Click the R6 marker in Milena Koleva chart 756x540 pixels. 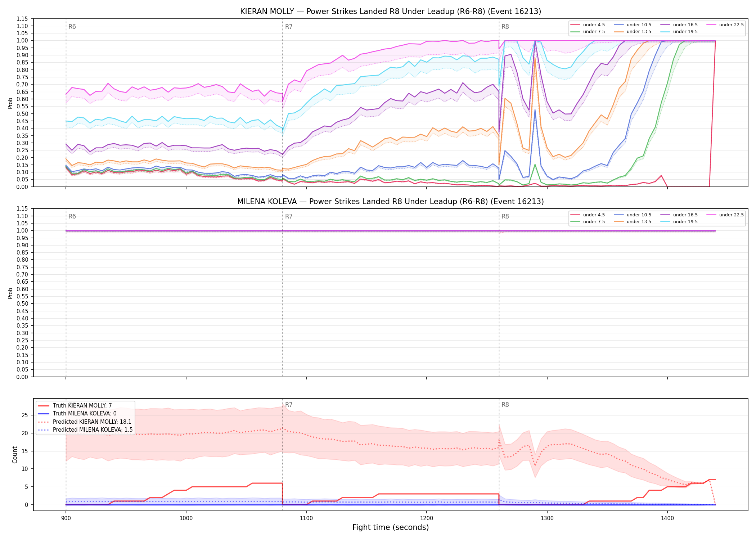pyautogui.click(x=72, y=216)
